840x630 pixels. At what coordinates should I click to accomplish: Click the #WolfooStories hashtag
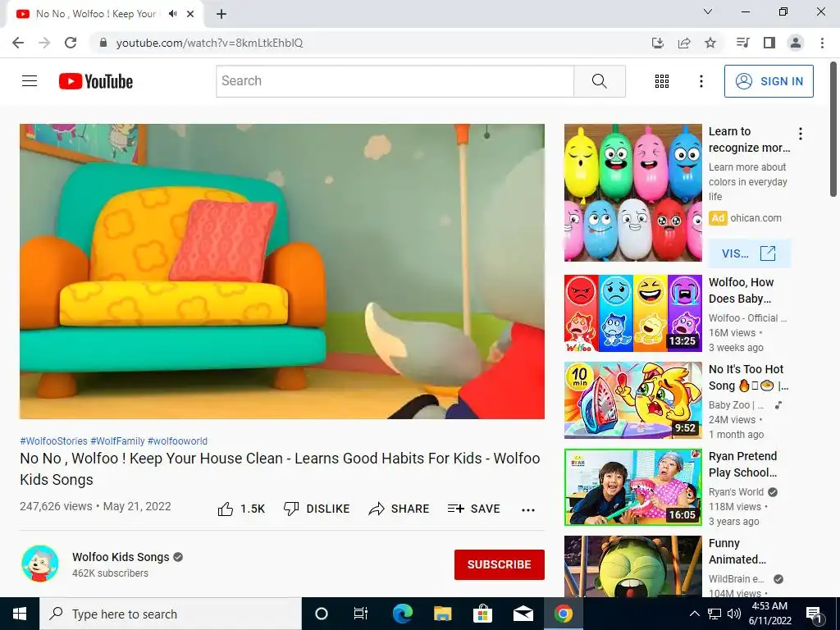click(53, 441)
